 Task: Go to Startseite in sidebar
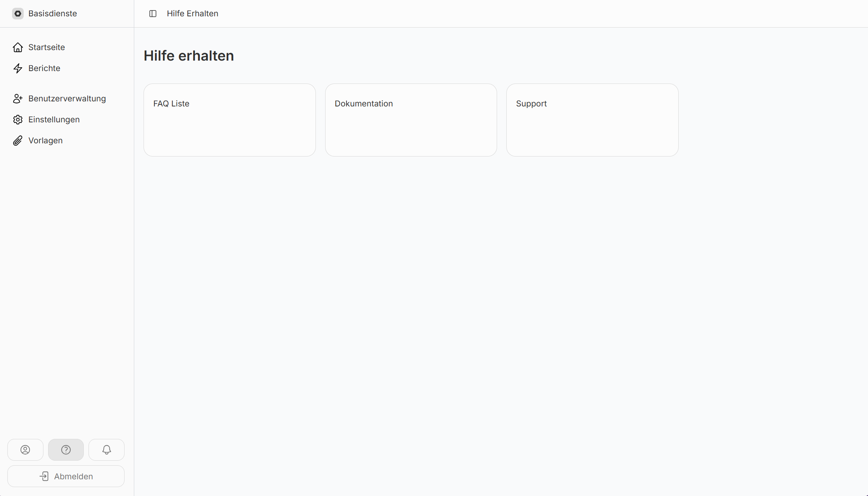click(47, 47)
